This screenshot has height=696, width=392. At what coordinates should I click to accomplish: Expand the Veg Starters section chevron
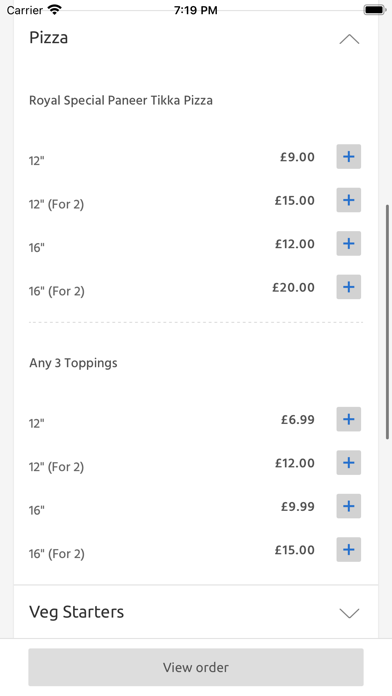point(349,613)
